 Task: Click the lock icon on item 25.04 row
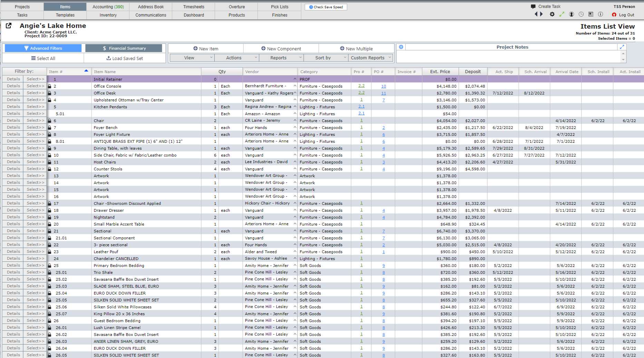pyautogui.click(x=49, y=293)
